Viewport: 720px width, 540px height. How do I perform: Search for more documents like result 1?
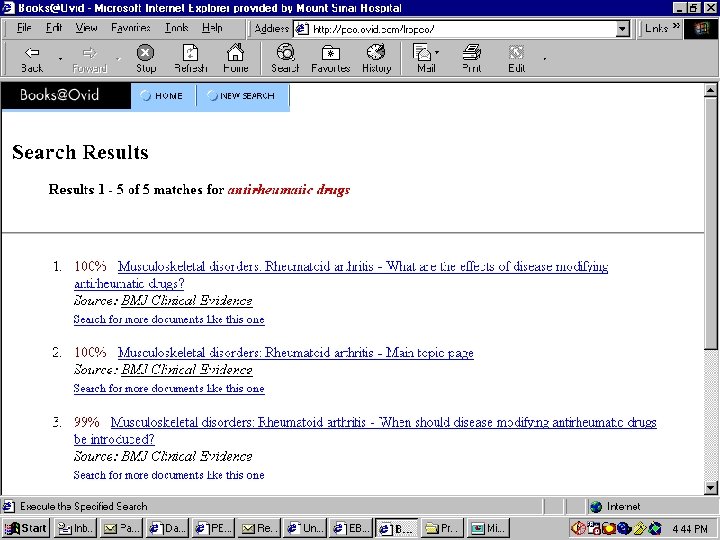tap(169, 320)
